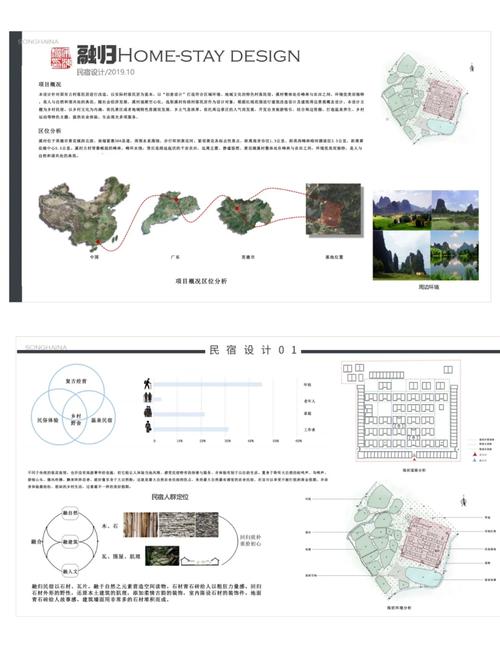Screen dimensions: 500x653
Task: Click the 老年人 chart label
Action: click(309, 401)
